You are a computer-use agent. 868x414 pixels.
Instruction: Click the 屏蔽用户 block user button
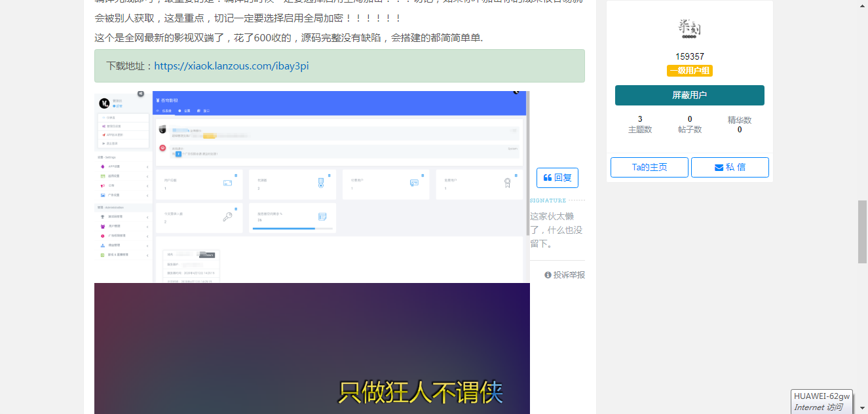click(690, 95)
